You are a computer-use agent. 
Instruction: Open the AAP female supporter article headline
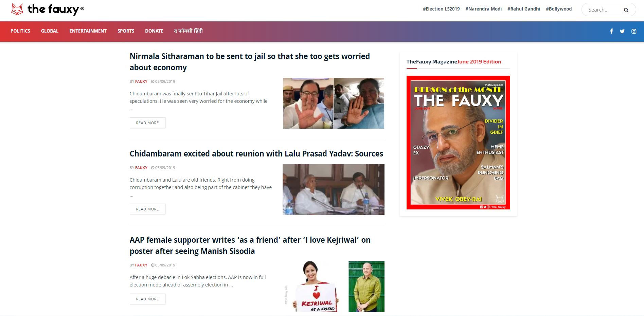pyautogui.click(x=250, y=245)
